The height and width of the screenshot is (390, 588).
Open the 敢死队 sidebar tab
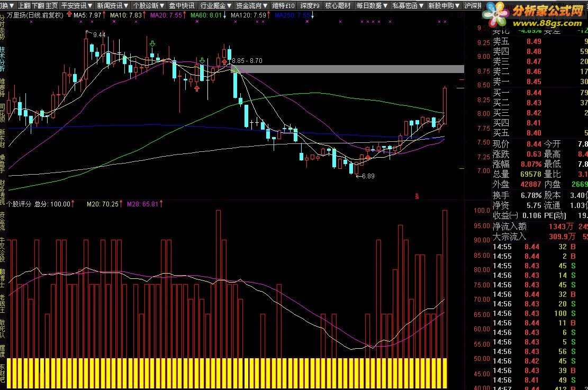coord(3,329)
